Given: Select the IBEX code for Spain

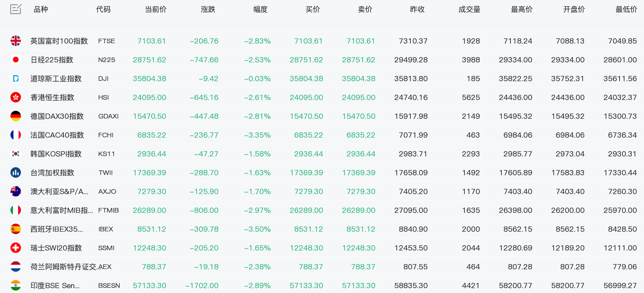Looking at the screenshot, I should [x=106, y=229].
